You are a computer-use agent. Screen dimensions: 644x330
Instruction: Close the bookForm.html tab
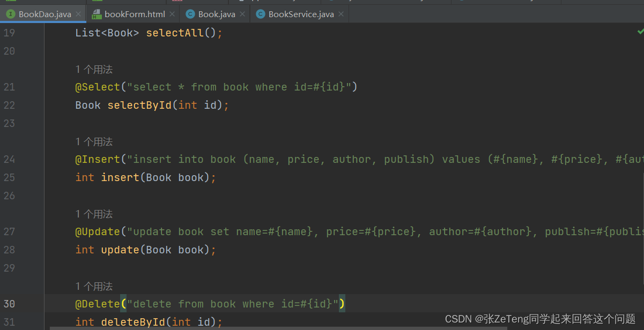172,14
